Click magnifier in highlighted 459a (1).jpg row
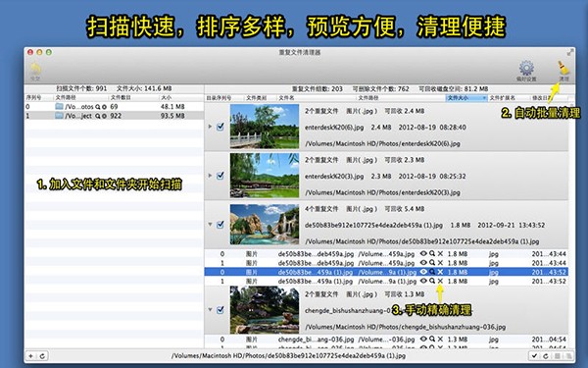 click(x=432, y=272)
